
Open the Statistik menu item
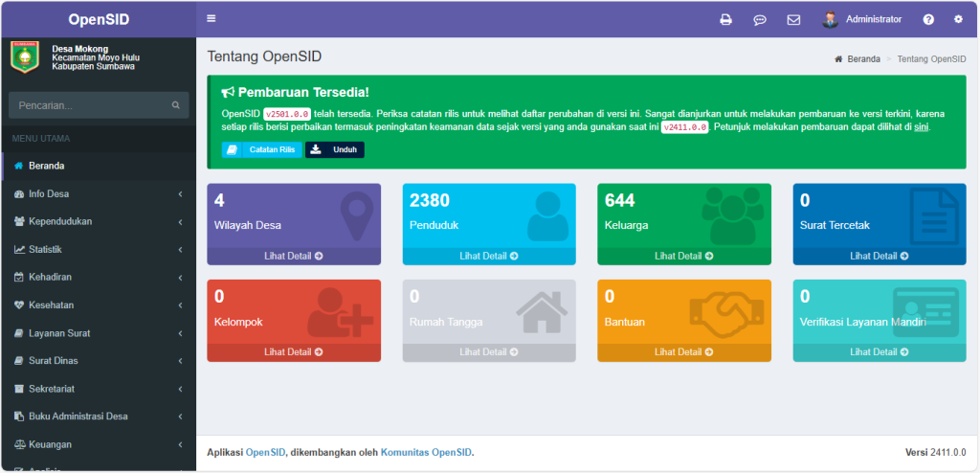(99, 250)
